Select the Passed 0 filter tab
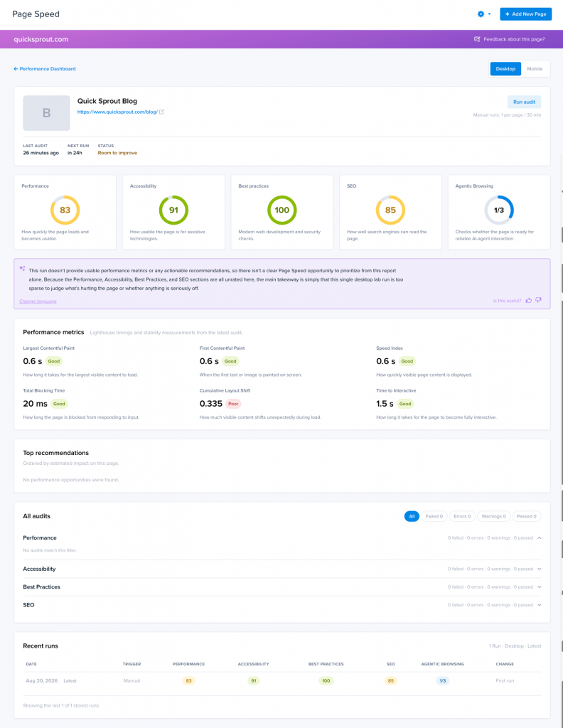This screenshot has width=563, height=728. coord(526,516)
